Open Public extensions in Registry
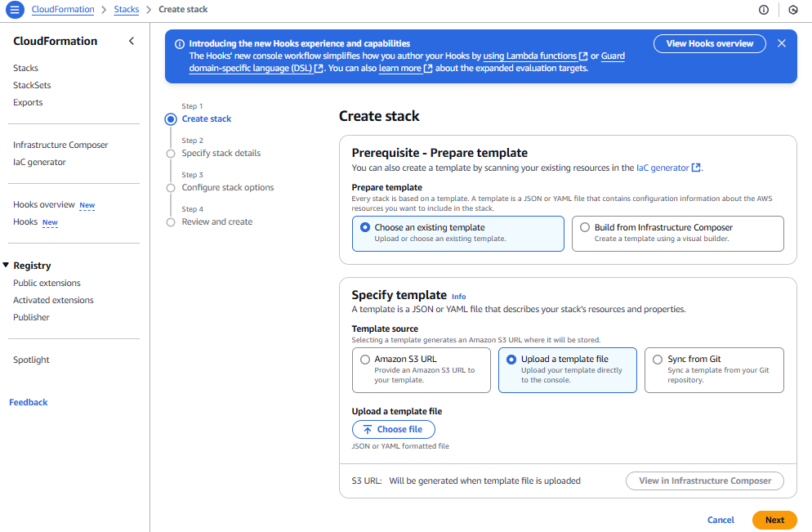 click(47, 283)
